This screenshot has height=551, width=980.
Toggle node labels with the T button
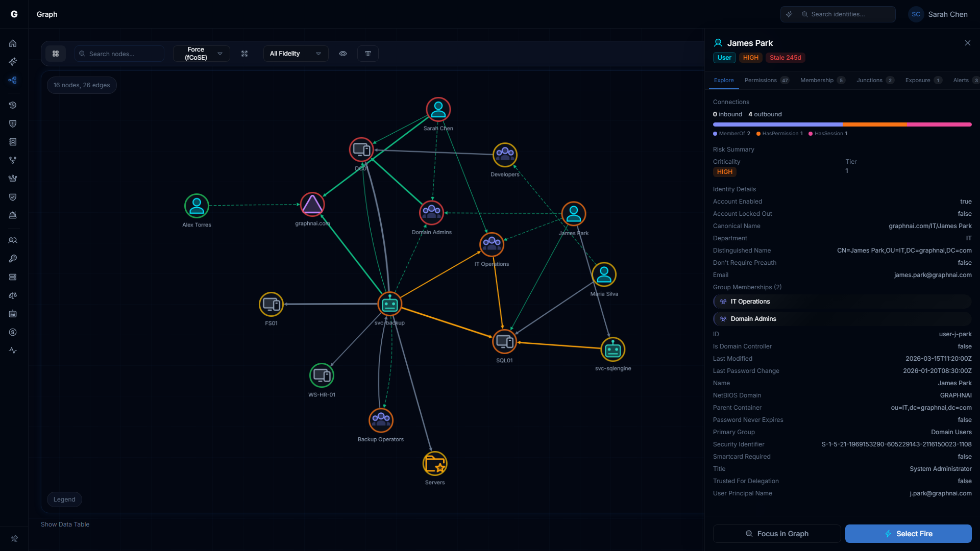(x=367, y=53)
